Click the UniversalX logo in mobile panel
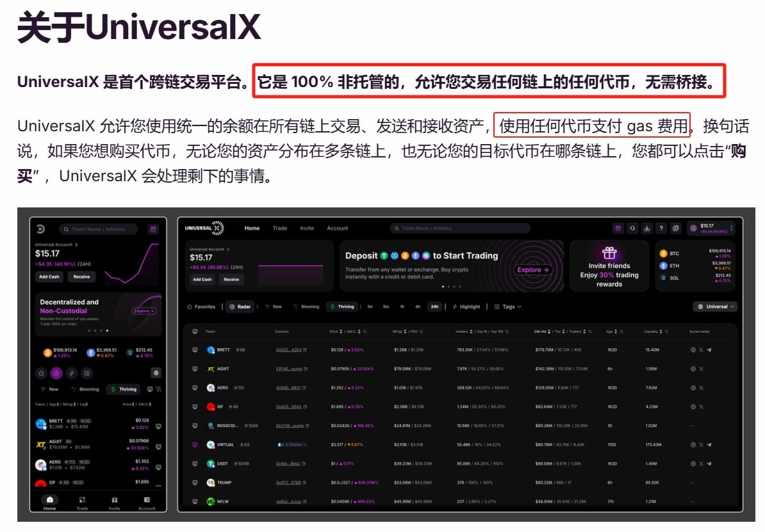The image size is (765, 532). (40, 229)
